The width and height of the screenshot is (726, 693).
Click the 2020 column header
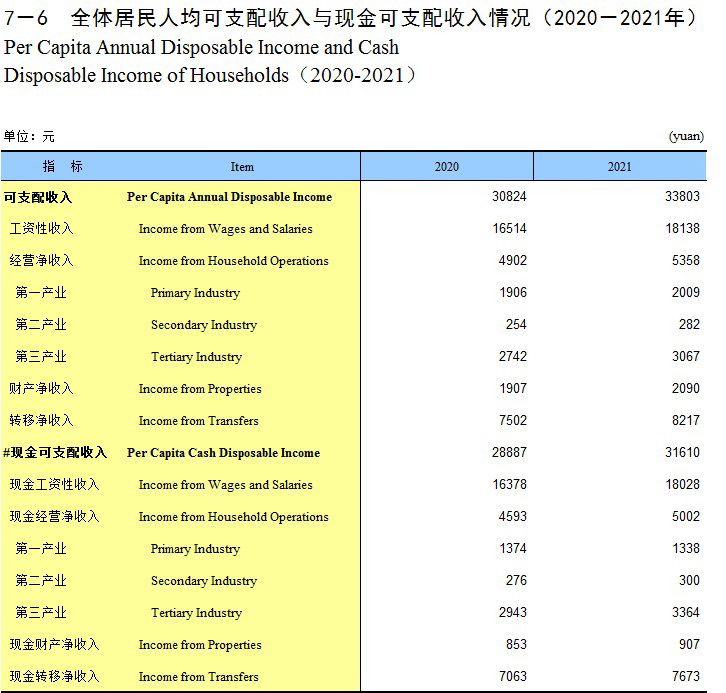click(x=447, y=167)
